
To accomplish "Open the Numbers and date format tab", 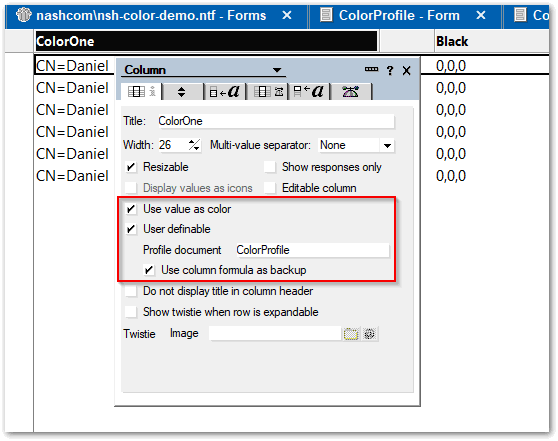I will click(268, 92).
